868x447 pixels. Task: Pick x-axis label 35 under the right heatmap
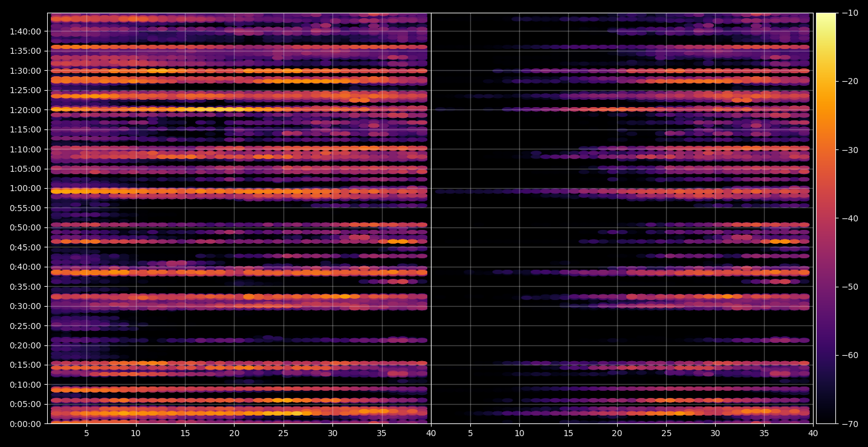point(764,434)
